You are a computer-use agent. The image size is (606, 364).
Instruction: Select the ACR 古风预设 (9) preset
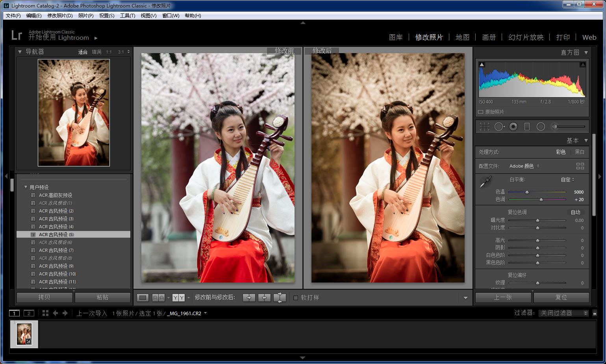(56, 266)
